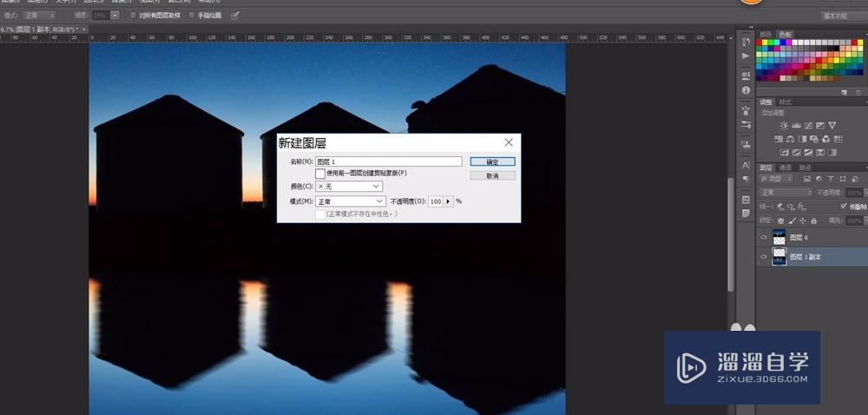Viewport: 868px width, 415px height.
Task: Open the Character panel A icon
Action: (746, 164)
